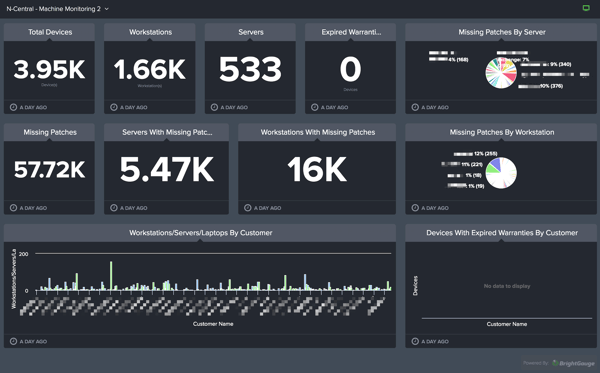Image resolution: width=600 pixels, height=373 pixels.
Task: Click the 10% (376) pie label
Action: point(551,86)
